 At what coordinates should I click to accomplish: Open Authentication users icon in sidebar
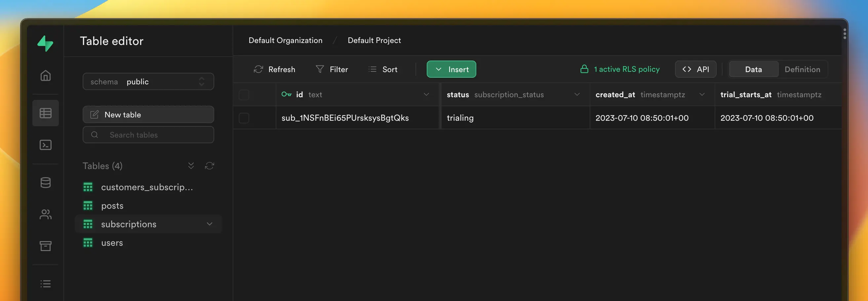pos(46,214)
